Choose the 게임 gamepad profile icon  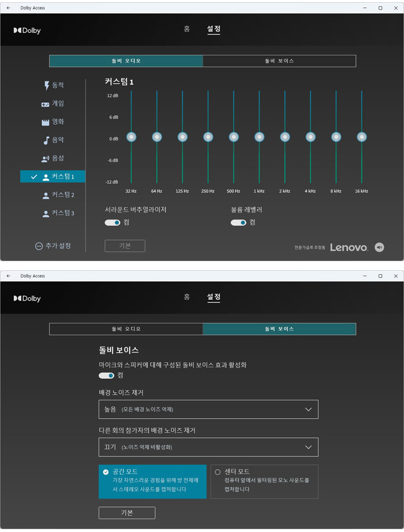coord(45,104)
